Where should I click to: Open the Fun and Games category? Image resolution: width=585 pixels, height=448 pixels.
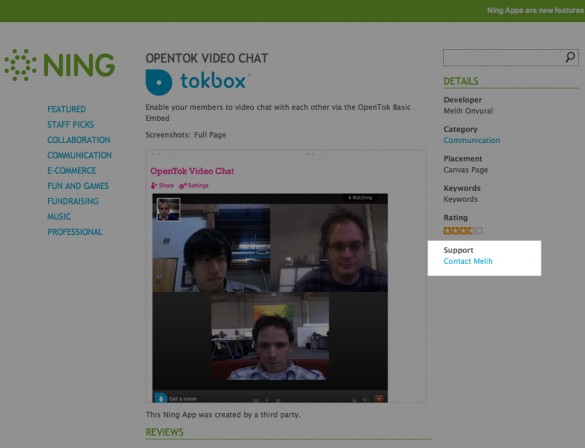click(x=78, y=186)
